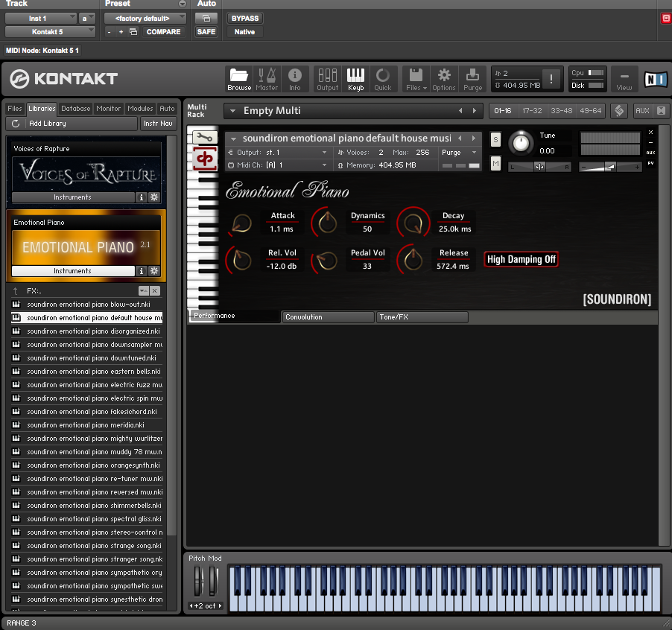672x630 pixels.
Task: Open the Empty Multi menu arrow
Action: [x=232, y=111]
